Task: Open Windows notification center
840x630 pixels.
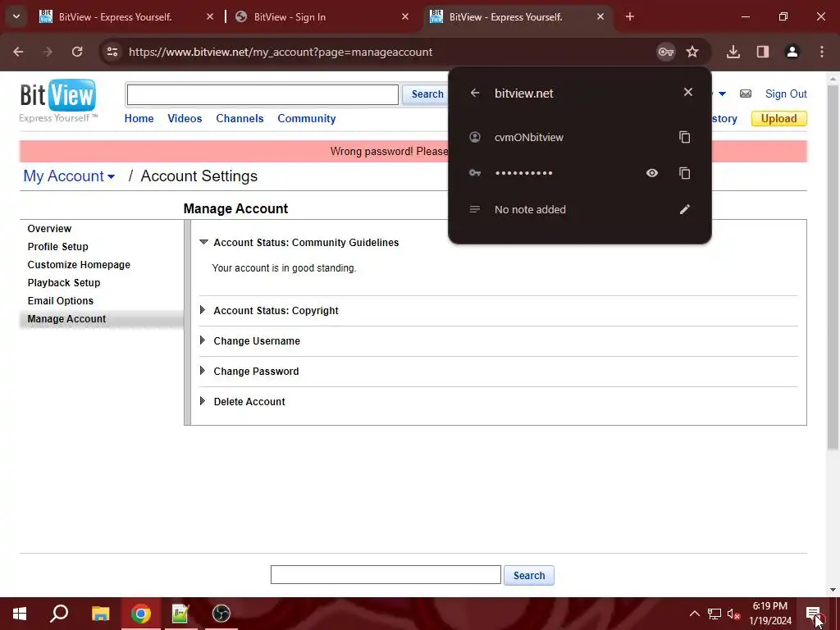Action: click(813, 614)
